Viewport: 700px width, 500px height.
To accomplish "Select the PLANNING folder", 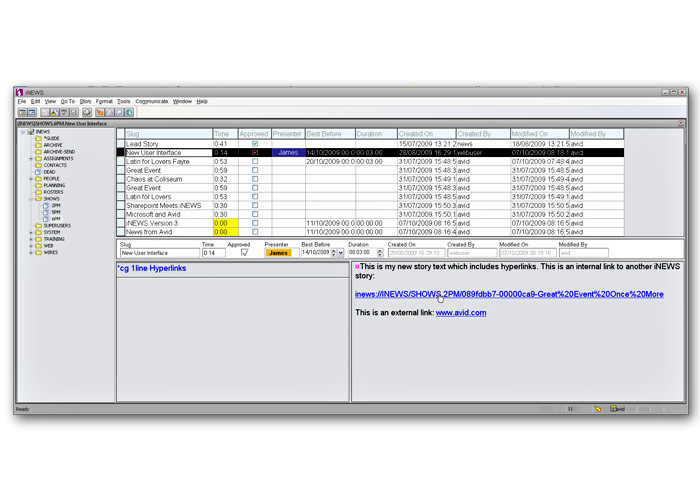I will [x=50, y=185].
